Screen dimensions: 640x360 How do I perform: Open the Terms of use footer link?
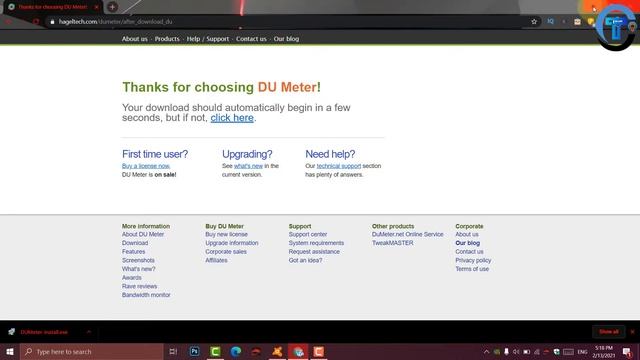(x=472, y=269)
